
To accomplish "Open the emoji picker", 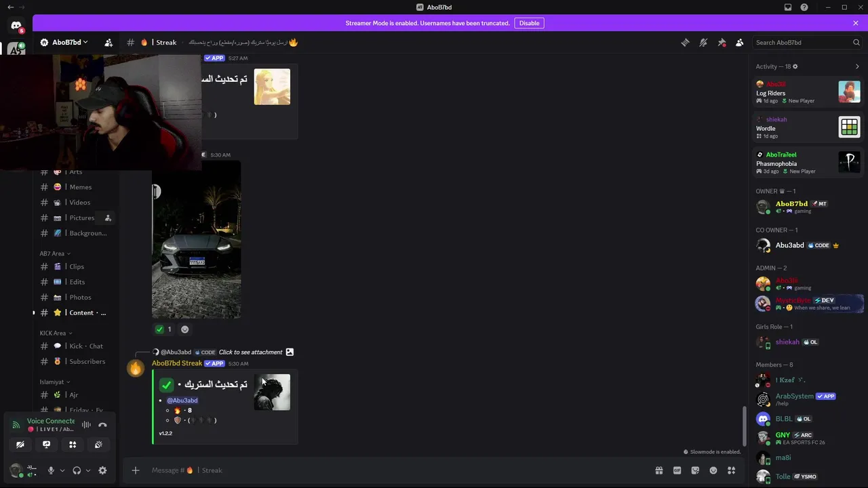I will click(x=713, y=470).
